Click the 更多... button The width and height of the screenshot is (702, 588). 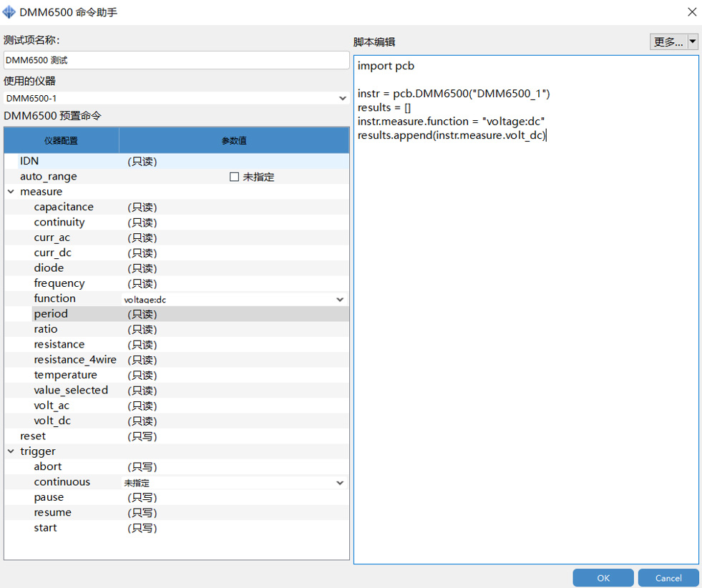click(x=668, y=42)
